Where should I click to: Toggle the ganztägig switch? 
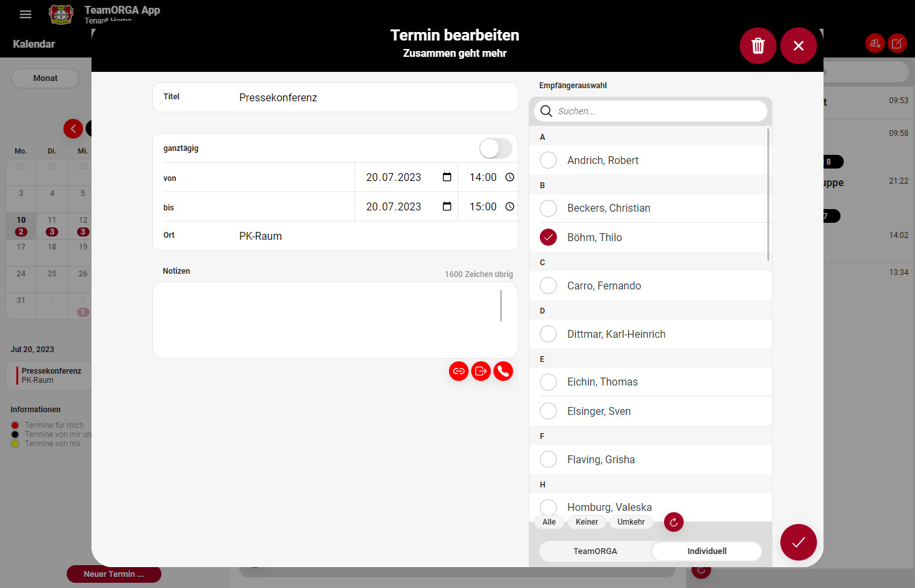[x=495, y=148]
